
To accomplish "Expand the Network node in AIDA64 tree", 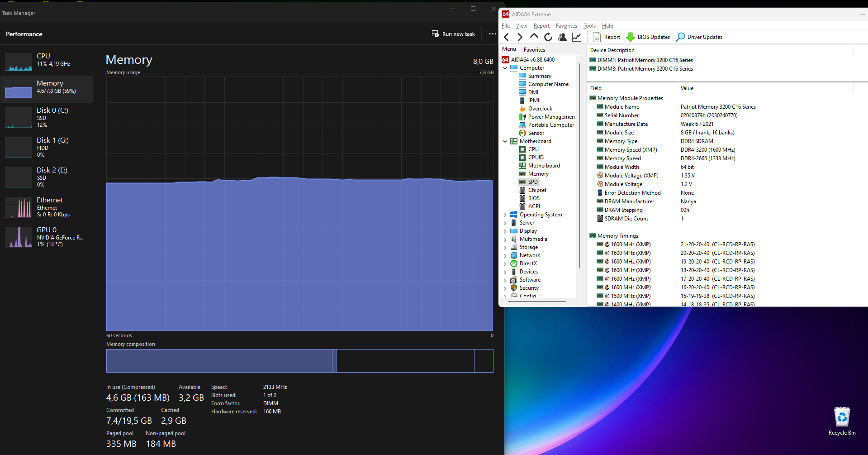I will [505, 255].
